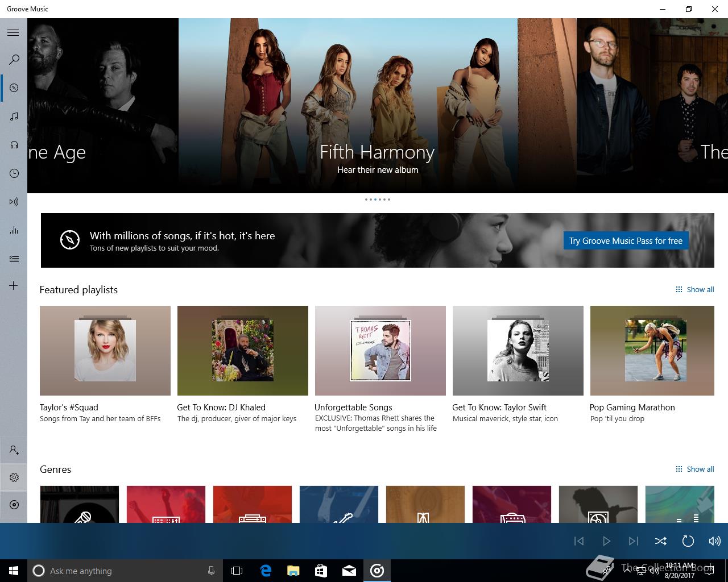This screenshot has height=582, width=728.
Task: Click the sign-in account icon
Action: 14,450
